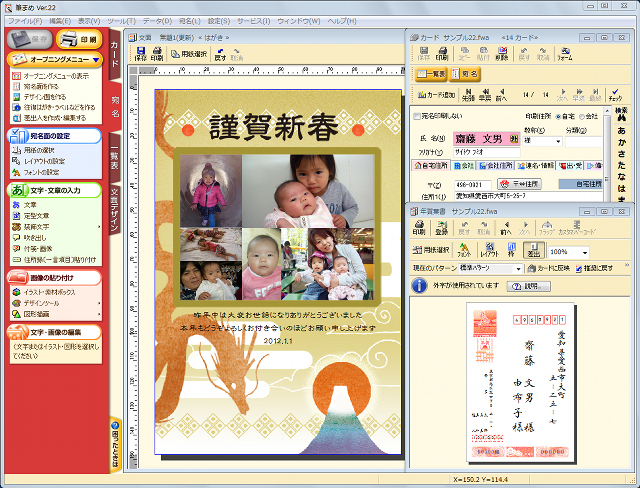640x488 pixels.
Task: Click 印刷 icon in the カード window toolbar
Action: pyautogui.click(x=442, y=53)
